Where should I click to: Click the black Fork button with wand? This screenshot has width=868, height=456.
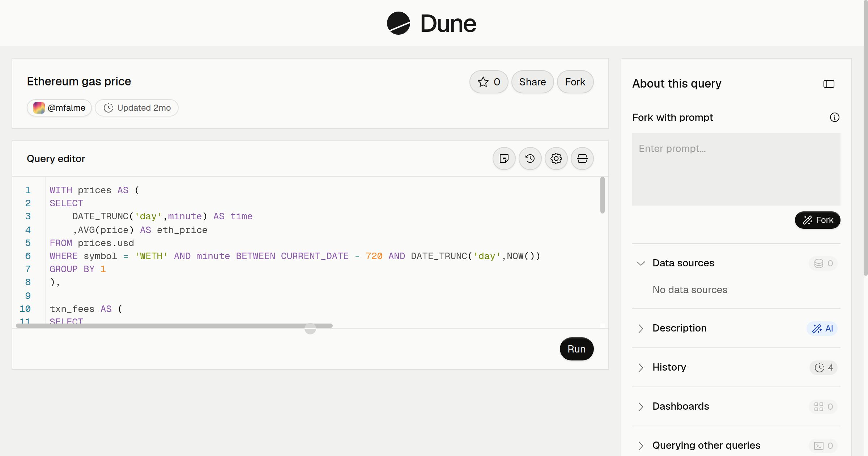click(x=818, y=220)
